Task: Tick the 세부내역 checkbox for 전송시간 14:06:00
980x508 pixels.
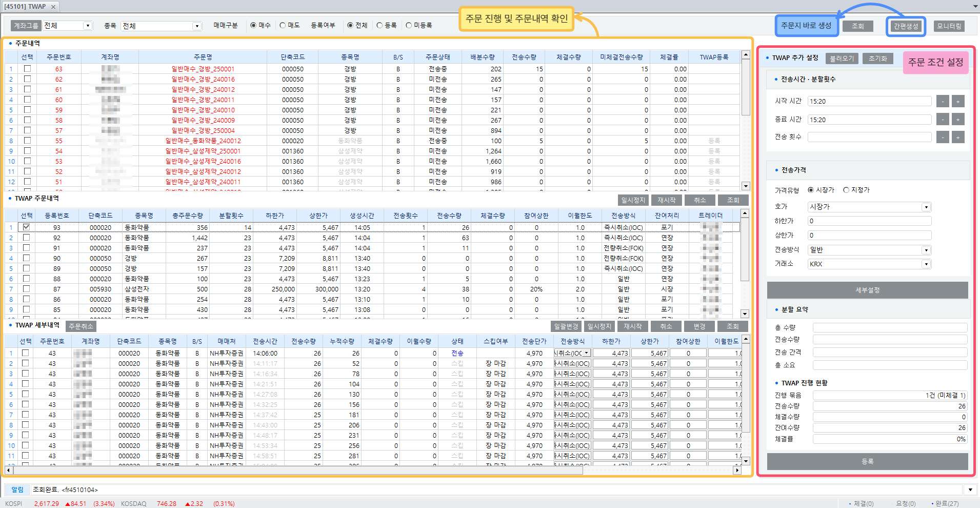Action: coord(25,353)
